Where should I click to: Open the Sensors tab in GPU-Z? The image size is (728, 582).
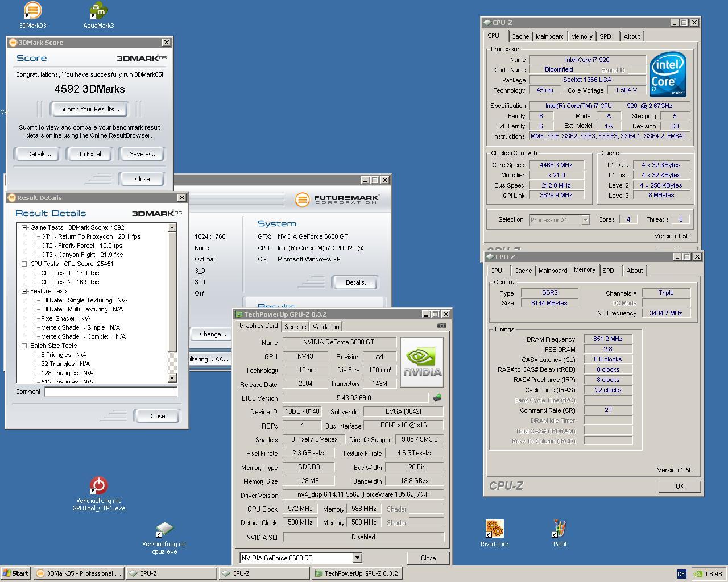(295, 327)
